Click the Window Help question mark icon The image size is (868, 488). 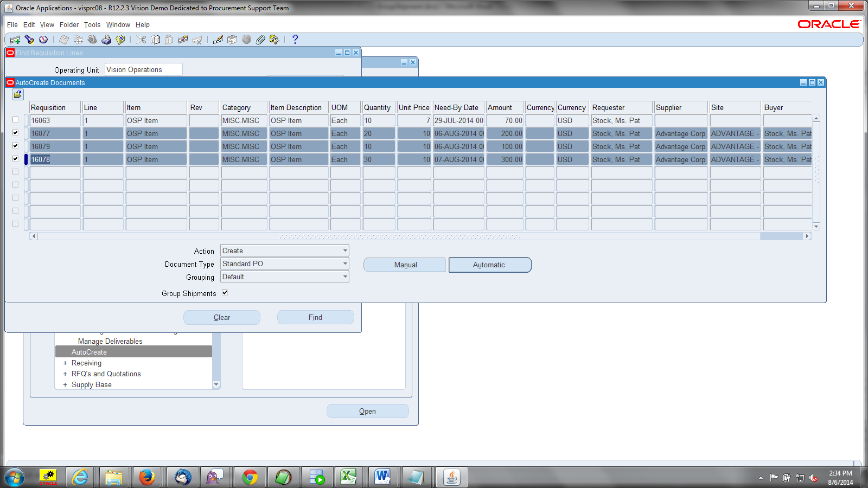coord(295,40)
